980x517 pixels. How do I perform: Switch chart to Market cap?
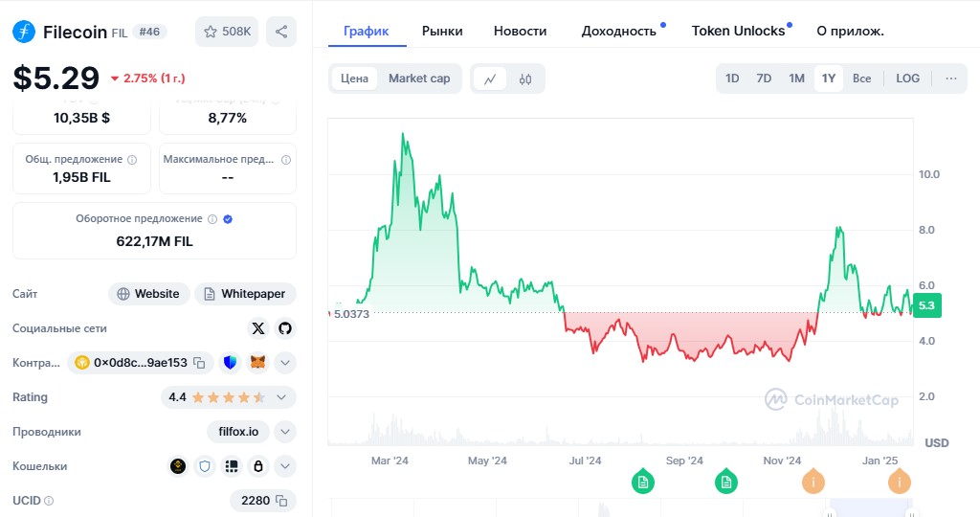point(419,79)
